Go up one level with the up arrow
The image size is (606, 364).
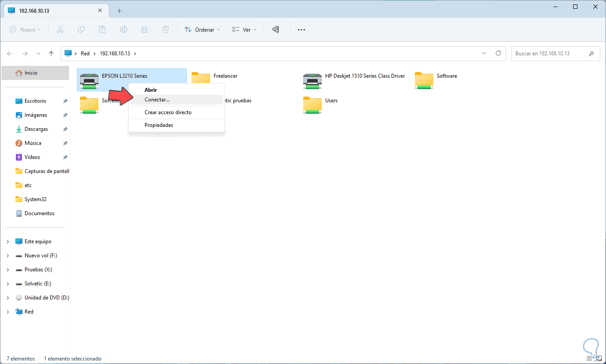[51, 54]
